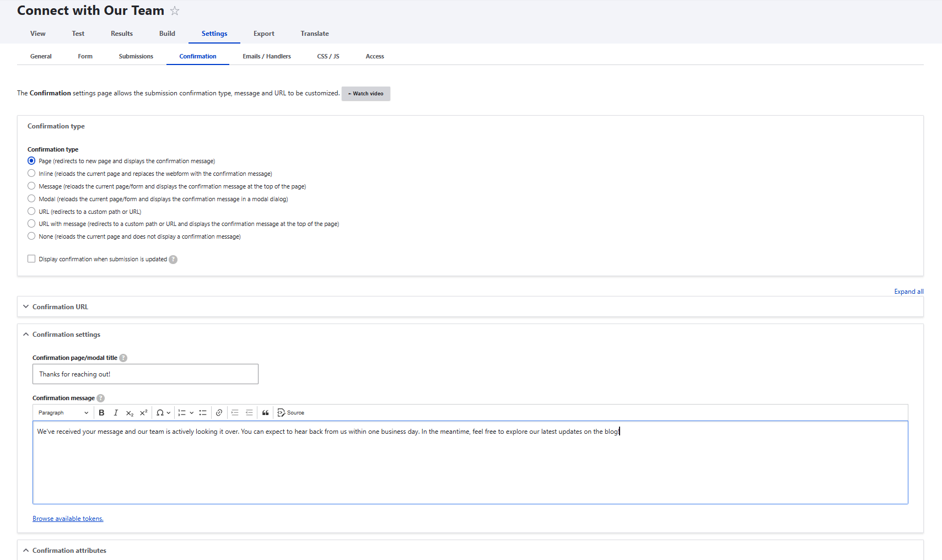The height and width of the screenshot is (560, 942).
Task: Open numbered list style dropdown arrow
Action: coord(192,412)
